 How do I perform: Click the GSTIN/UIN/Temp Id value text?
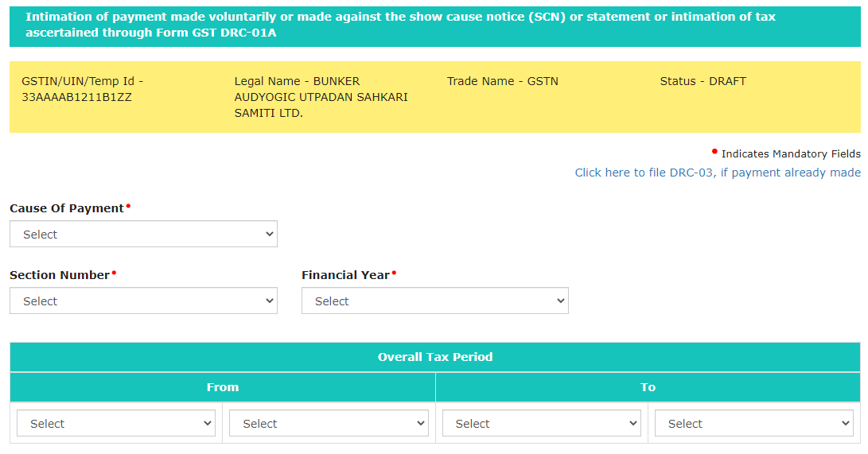click(x=76, y=97)
